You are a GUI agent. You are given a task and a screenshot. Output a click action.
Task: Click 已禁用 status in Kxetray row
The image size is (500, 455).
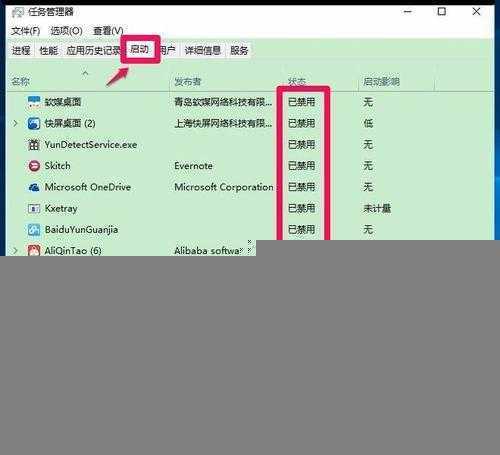[x=302, y=209]
